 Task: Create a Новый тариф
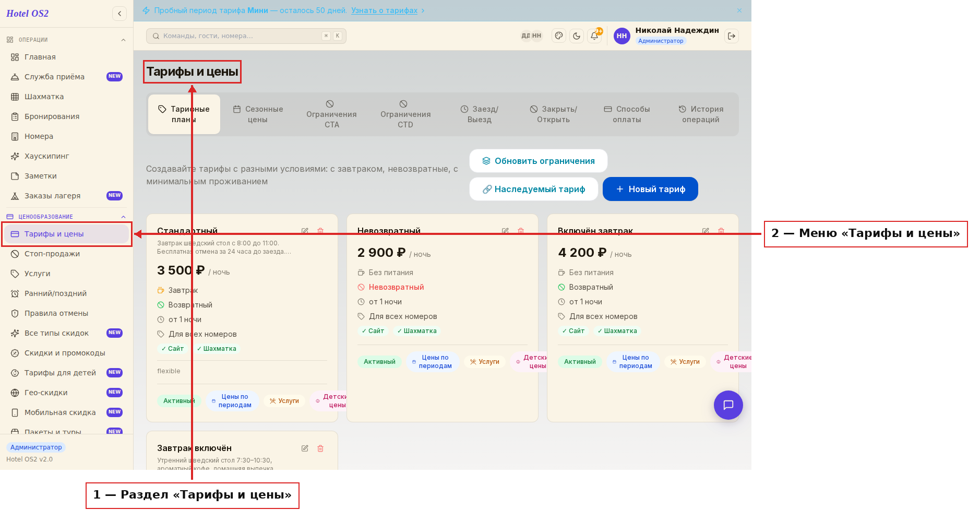pyautogui.click(x=650, y=189)
